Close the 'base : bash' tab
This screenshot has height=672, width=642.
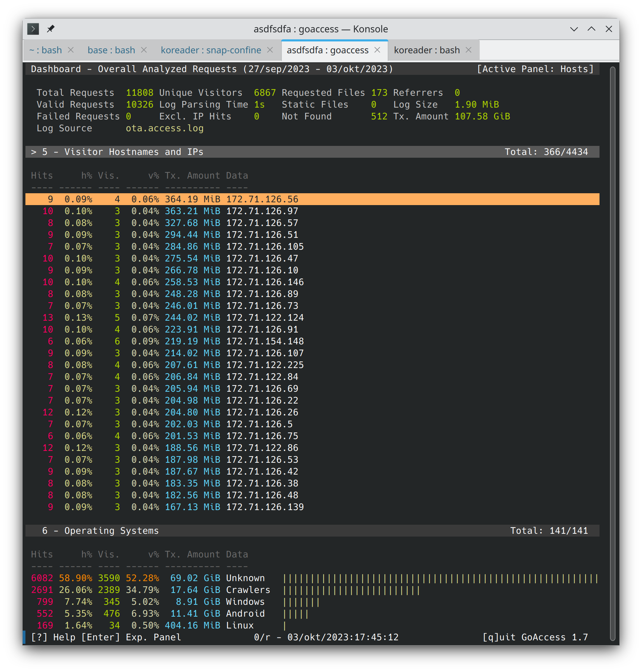144,50
